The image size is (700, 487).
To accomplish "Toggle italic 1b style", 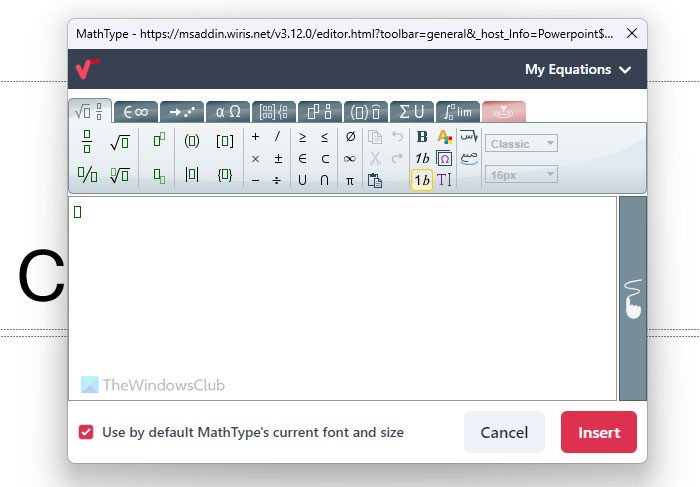I will pos(422,158).
